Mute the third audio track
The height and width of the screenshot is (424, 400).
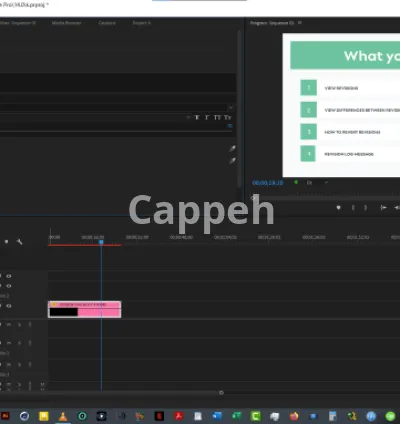coord(9,364)
